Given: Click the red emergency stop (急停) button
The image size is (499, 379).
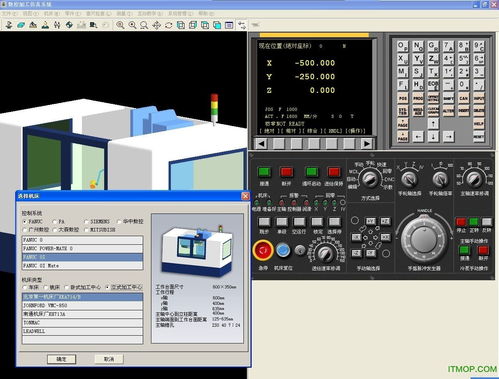Looking at the screenshot, I should (263, 250).
